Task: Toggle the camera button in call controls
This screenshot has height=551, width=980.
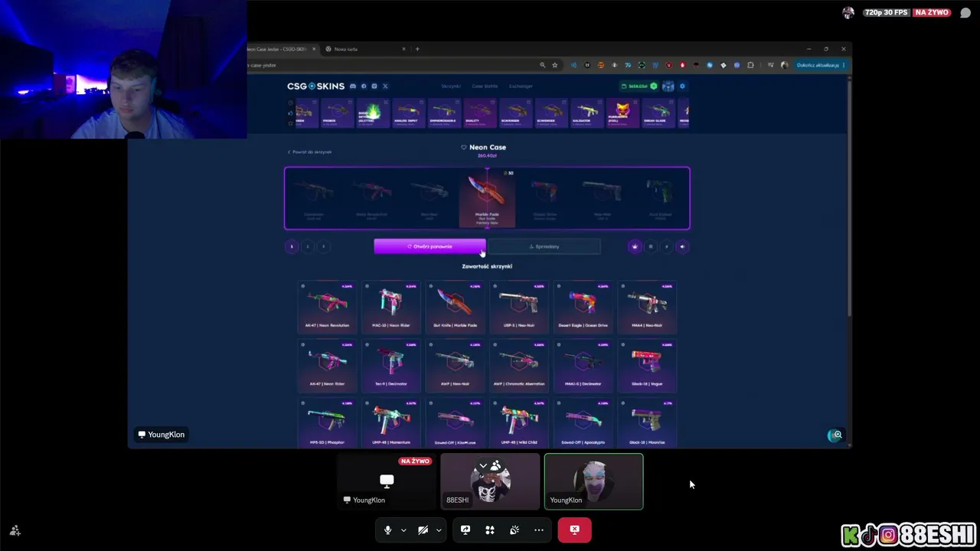Action: coord(423,530)
